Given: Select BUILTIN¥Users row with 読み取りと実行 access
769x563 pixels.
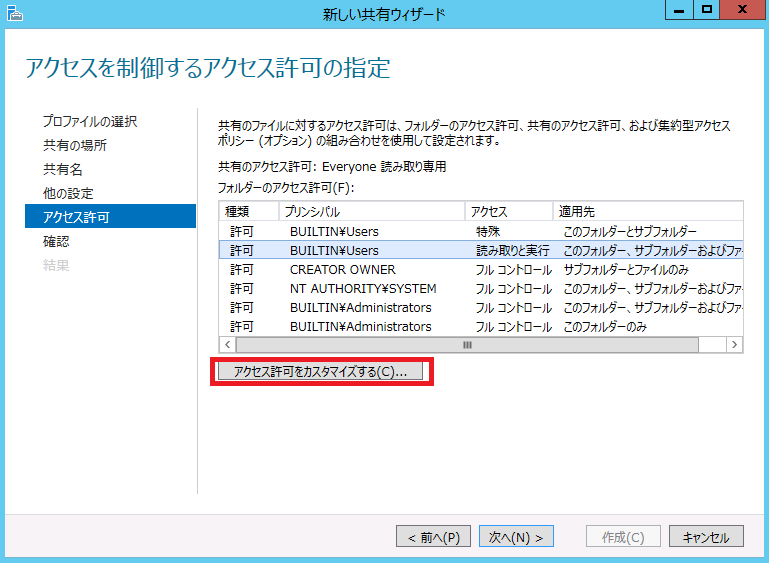Looking at the screenshot, I should coord(481,250).
